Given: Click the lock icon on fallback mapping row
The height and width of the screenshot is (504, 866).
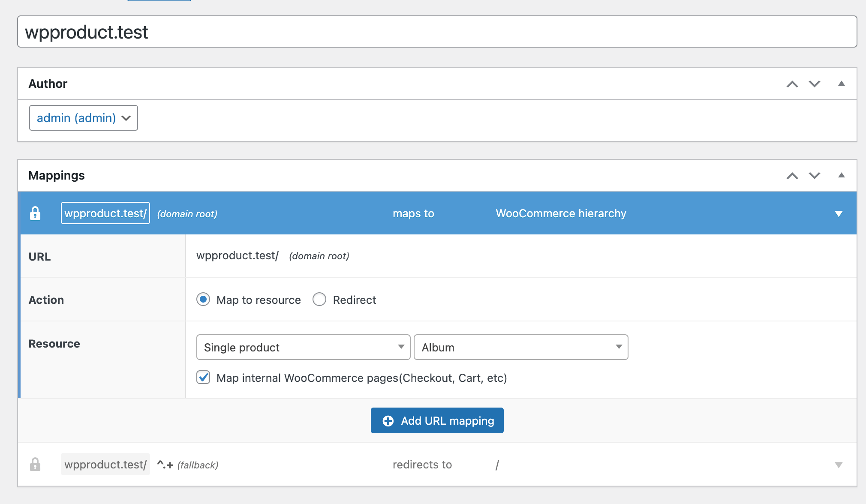Looking at the screenshot, I should point(35,465).
